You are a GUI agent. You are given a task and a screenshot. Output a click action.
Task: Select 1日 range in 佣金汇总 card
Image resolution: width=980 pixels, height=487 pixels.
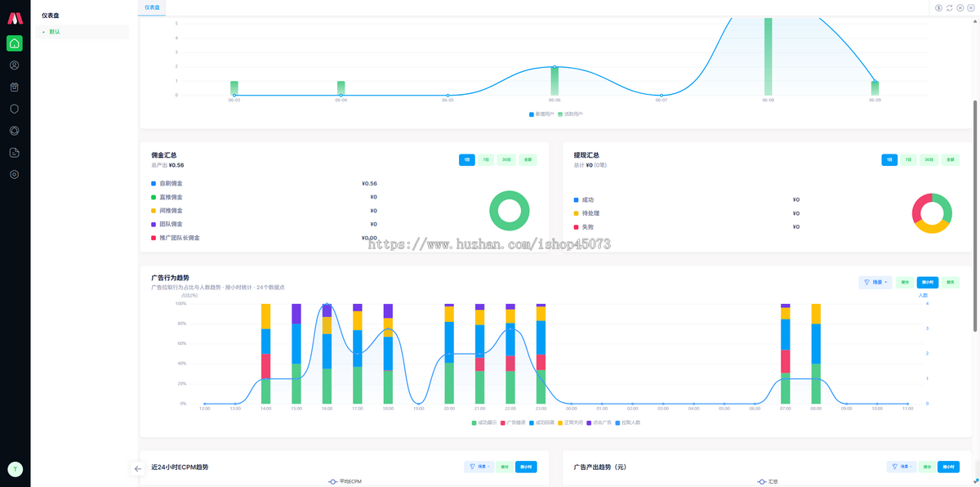click(467, 160)
